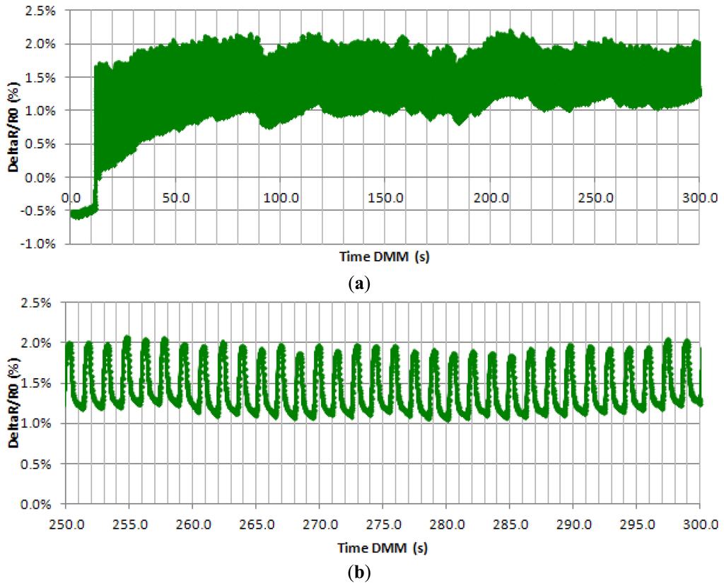
Task: Select the '50.0' x-axis tick label
Action: click(x=175, y=198)
